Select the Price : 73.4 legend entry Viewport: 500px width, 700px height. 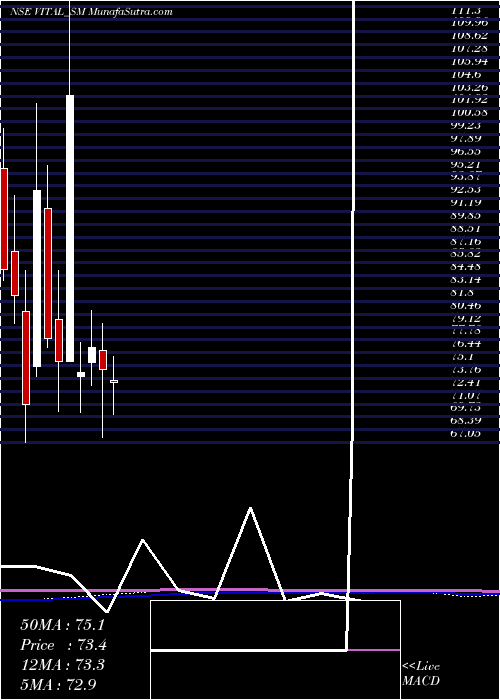click(x=63, y=645)
